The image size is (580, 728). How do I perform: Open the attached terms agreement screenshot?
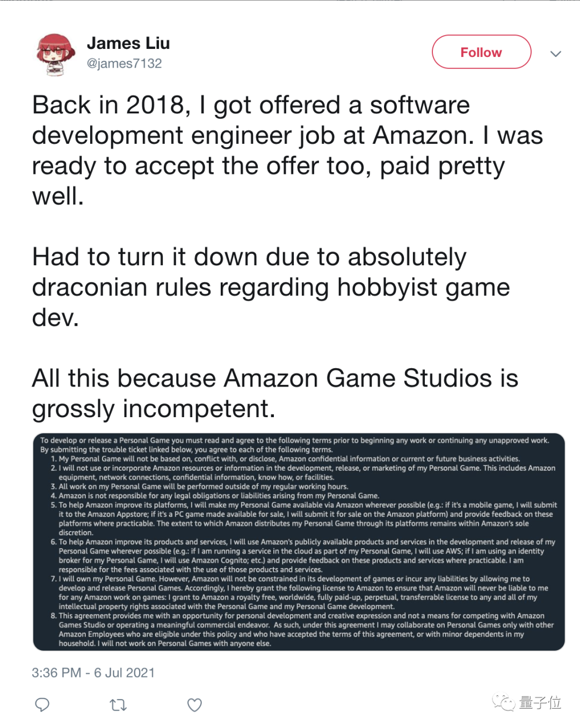(299, 542)
